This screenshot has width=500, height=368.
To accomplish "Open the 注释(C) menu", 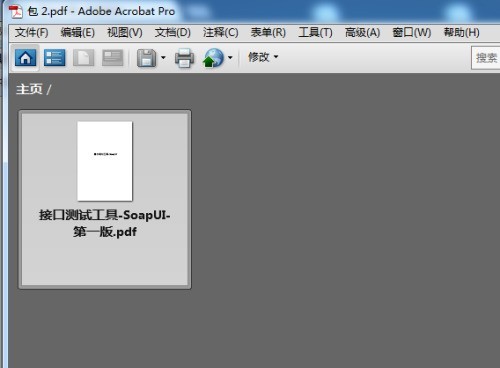I will (x=220, y=33).
